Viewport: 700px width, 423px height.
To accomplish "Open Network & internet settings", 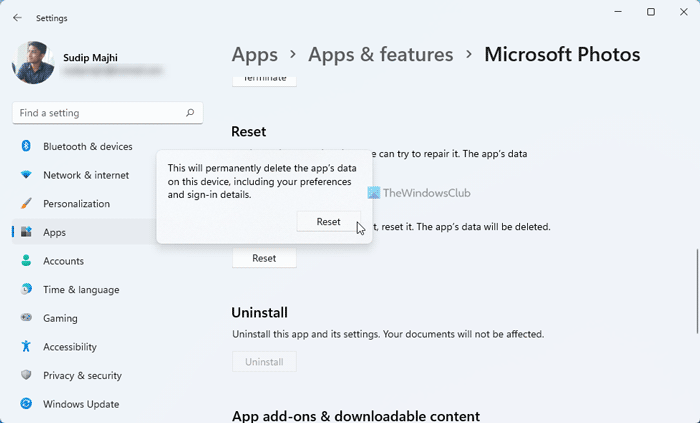I will pos(87,175).
